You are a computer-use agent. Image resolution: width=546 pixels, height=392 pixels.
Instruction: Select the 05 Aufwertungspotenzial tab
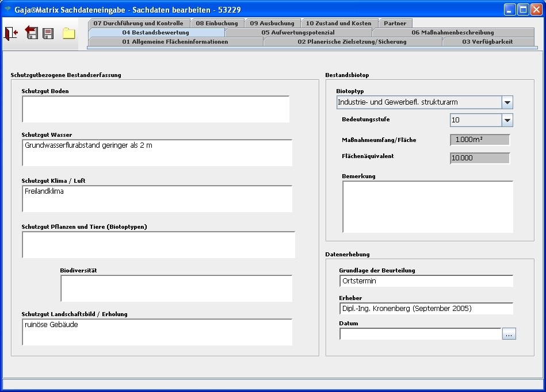tap(297, 33)
